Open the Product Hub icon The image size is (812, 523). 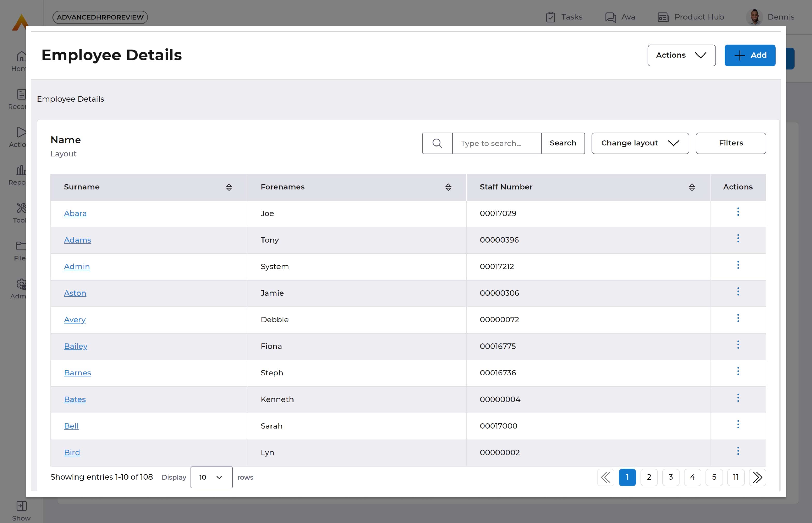(x=663, y=17)
